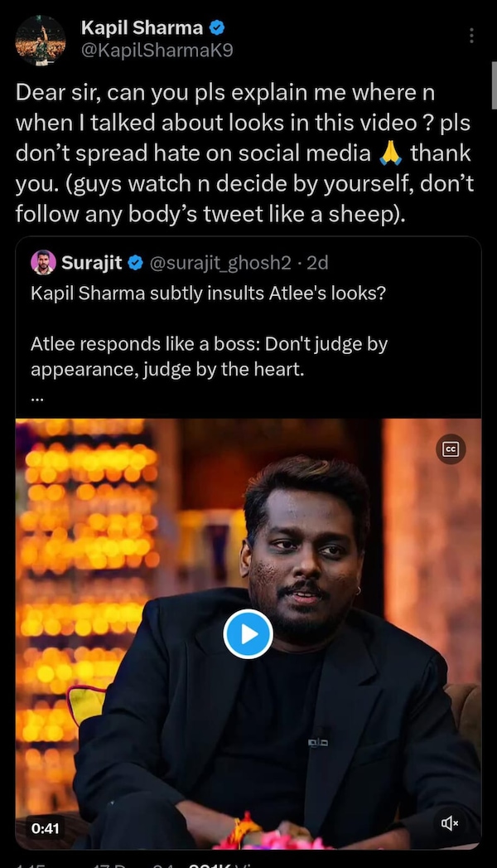
Task: Click the muted speaker icon
Action: (x=449, y=823)
